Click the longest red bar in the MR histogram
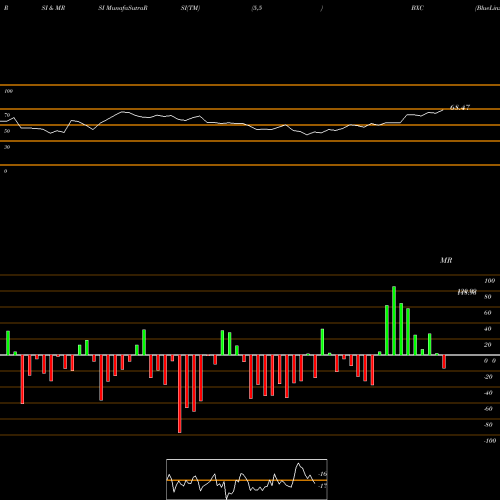 pos(180,394)
